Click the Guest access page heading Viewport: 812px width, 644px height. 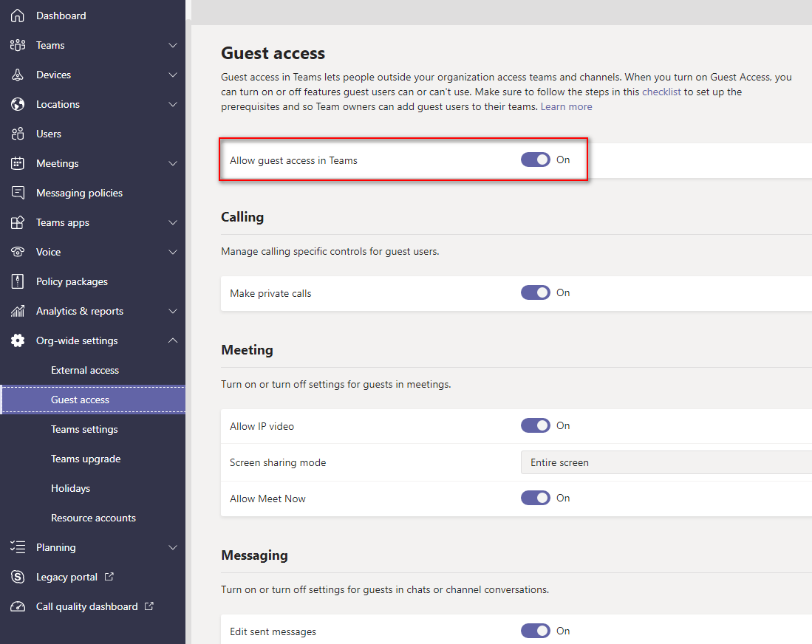[x=273, y=53]
